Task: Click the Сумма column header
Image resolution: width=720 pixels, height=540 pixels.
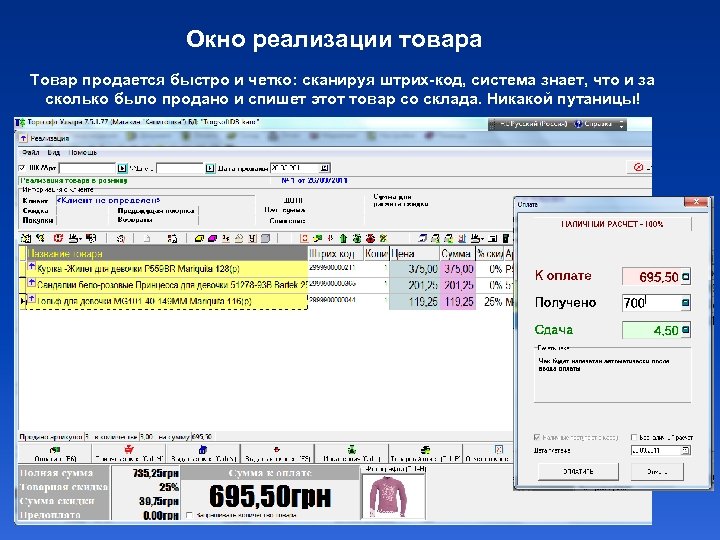Action: 457,253
